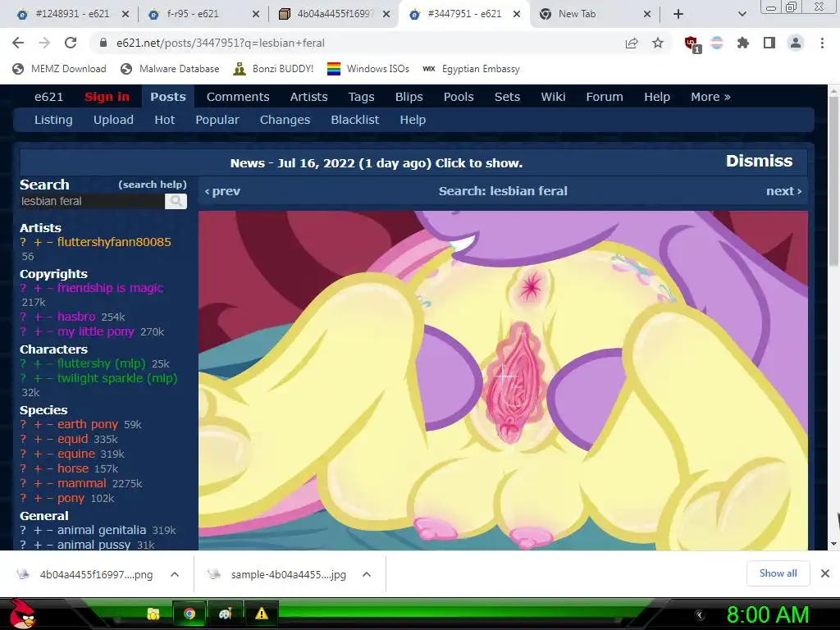
Task: Open the '(search help)' link
Action: [x=152, y=185]
